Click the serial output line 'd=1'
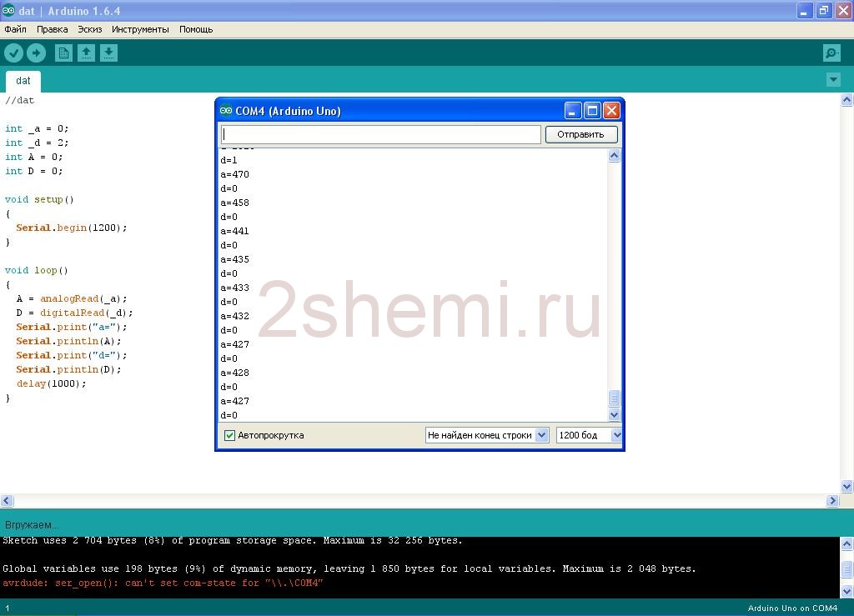Image resolution: width=854 pixels, height=616 pixels. (229, 161)
